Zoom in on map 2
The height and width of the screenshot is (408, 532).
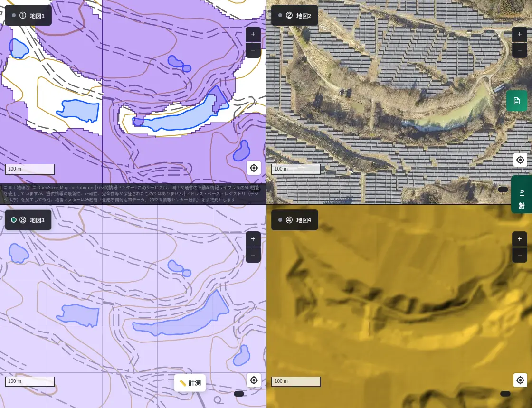click(520, 34)
